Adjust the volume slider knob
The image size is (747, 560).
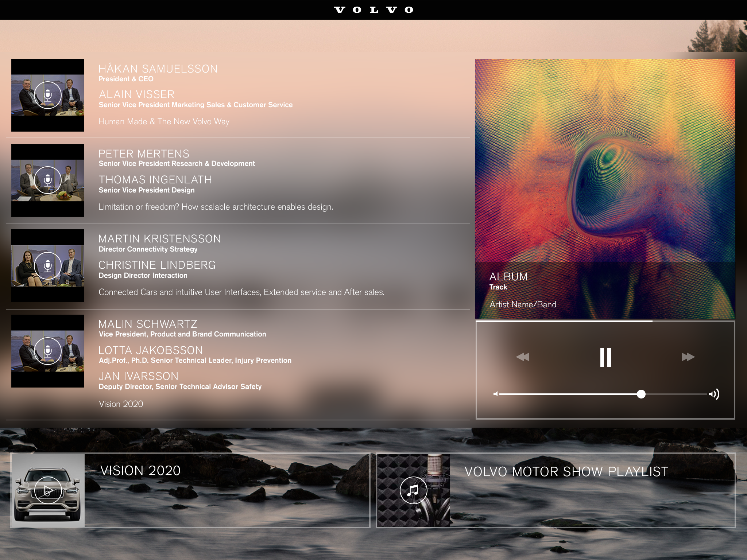coord(641,394)
